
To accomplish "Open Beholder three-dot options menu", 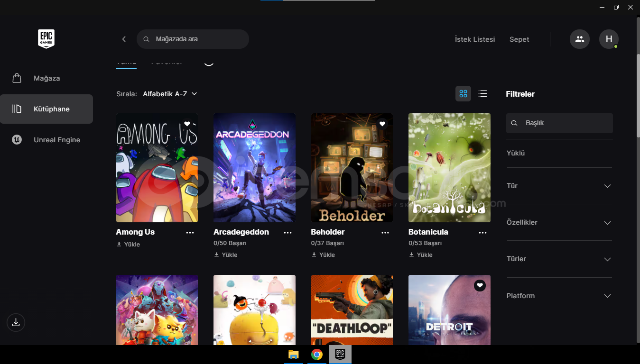I will tap(385, 232).
